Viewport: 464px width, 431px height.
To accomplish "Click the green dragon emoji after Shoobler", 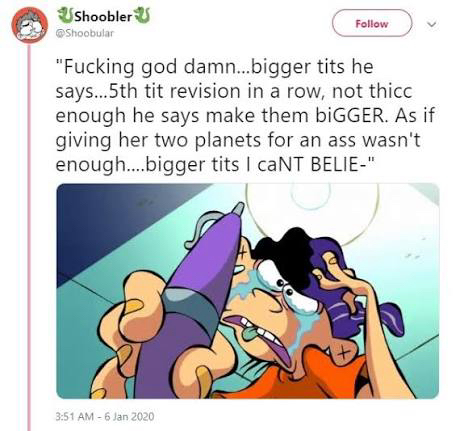I will [x=142, y=15].
